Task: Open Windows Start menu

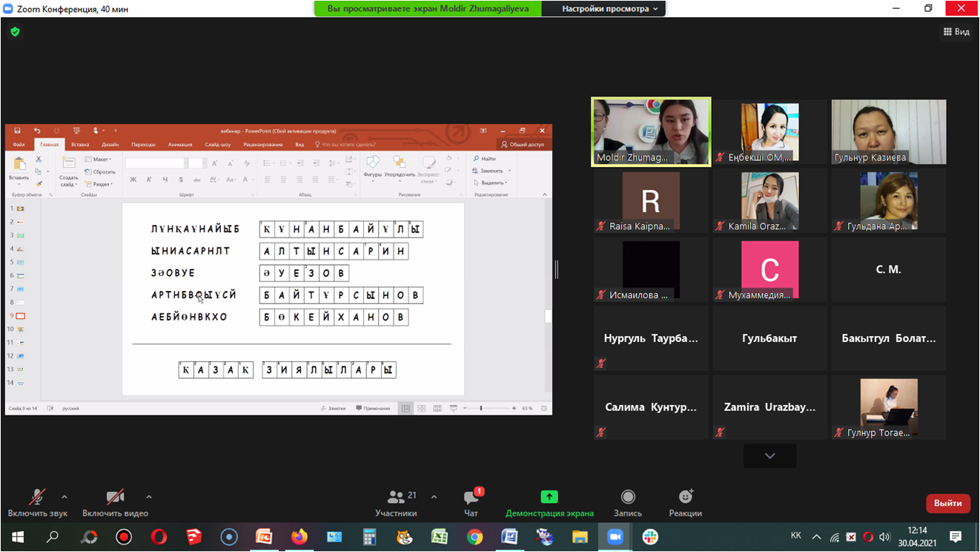Action: (18, 537)
